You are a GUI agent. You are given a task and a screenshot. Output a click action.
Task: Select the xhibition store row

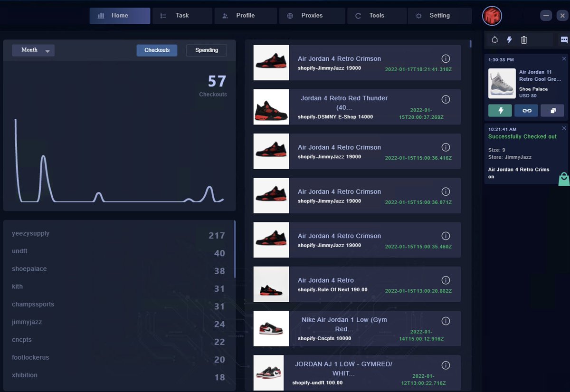coord(119,376)
